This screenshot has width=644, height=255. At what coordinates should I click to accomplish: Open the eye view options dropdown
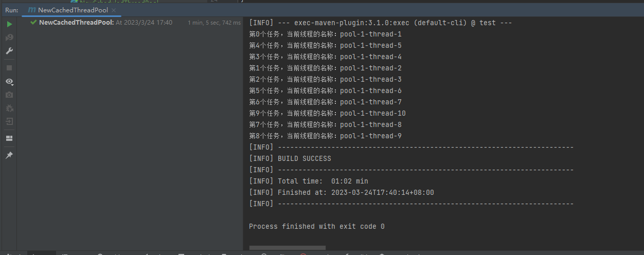point(9,81)
